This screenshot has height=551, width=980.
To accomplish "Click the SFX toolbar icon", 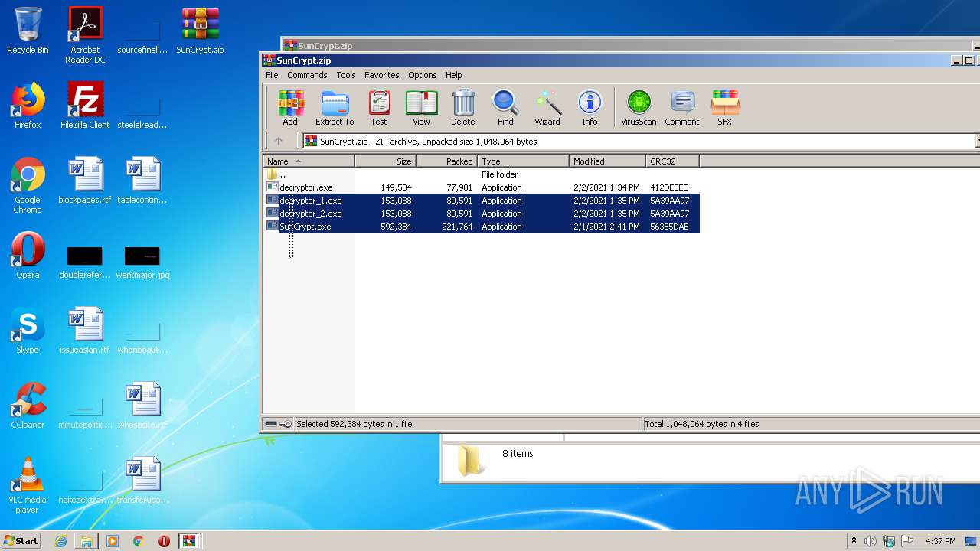I will (x=724, y=108).
